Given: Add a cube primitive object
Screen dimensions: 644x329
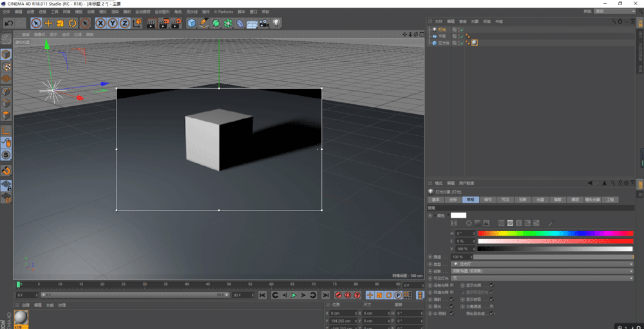Looking at the screenshot, I should (191, 23).
